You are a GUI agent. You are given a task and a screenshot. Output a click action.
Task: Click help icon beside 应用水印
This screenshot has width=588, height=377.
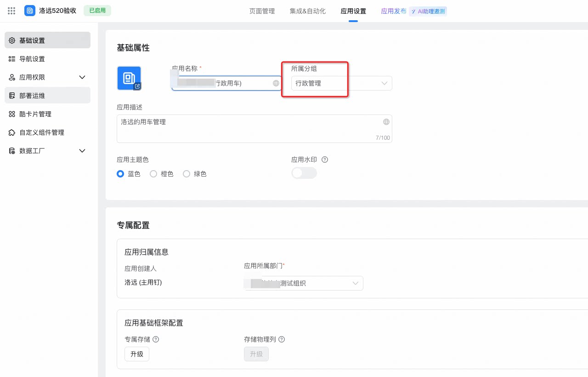coord(325,160)
